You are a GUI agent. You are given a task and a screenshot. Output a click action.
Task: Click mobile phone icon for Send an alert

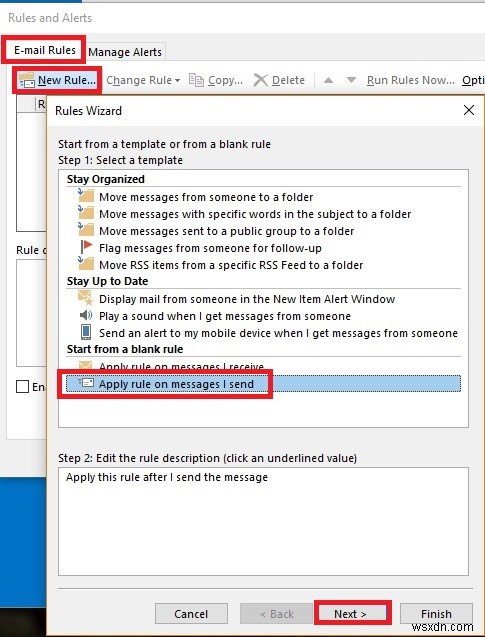[x=86, y=332]
